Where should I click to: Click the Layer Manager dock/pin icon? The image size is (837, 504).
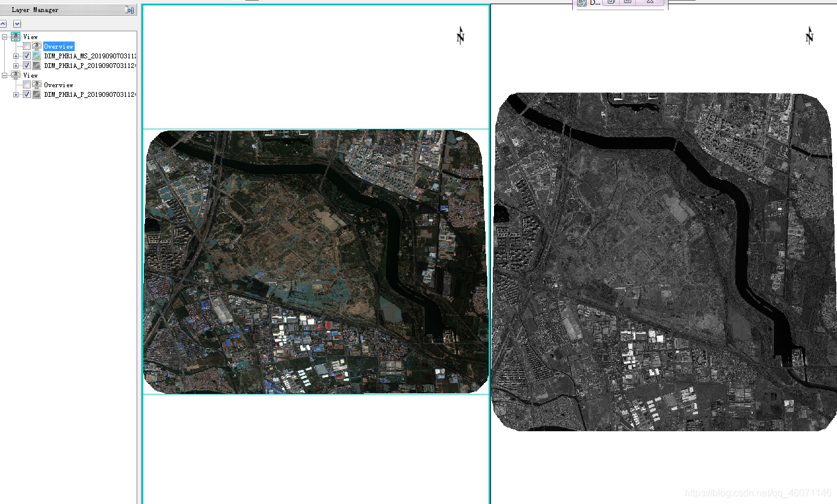click(x=129, y=10)
